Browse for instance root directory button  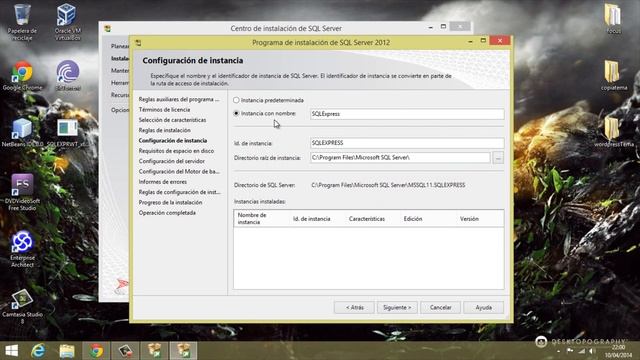tap(498, 158)
